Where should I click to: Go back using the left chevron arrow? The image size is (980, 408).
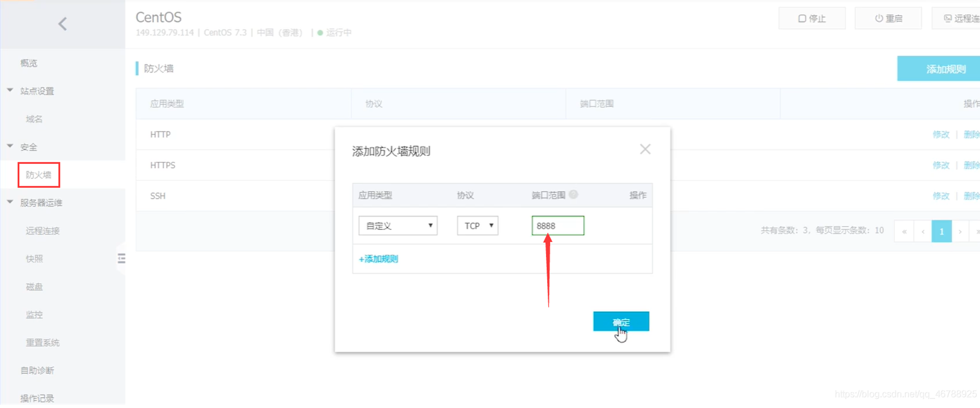tap(62, 24)
